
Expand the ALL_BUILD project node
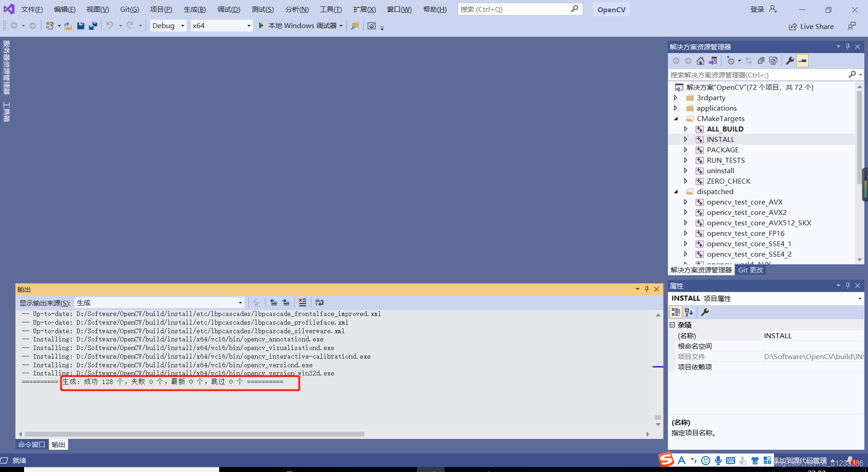pos(686,129)
